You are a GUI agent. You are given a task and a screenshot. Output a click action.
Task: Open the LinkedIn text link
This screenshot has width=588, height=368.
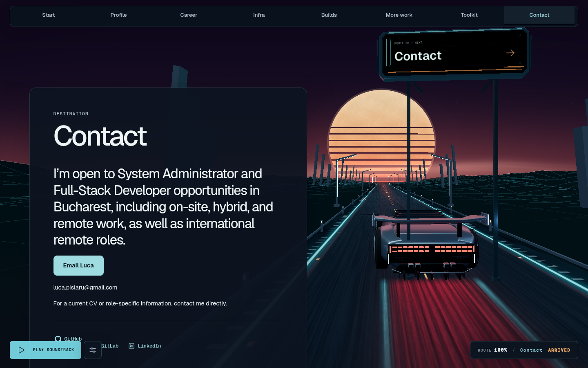149,346
